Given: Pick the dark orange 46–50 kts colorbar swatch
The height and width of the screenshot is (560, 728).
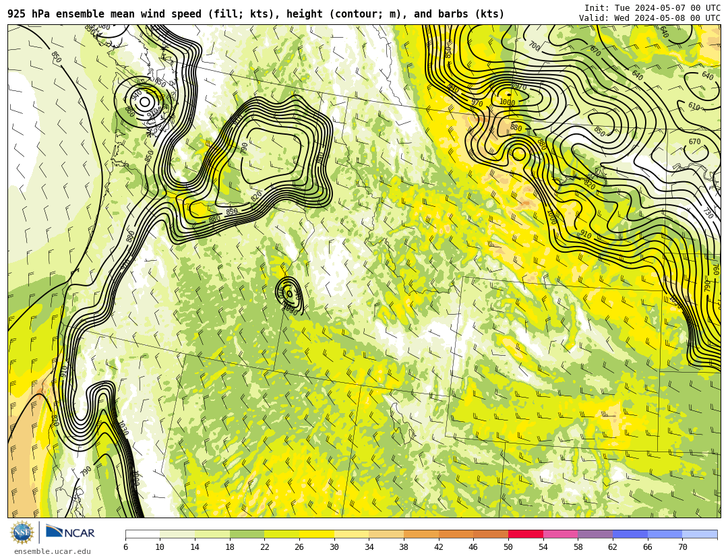Looking at the screenshot, I should tap(491, 534).
